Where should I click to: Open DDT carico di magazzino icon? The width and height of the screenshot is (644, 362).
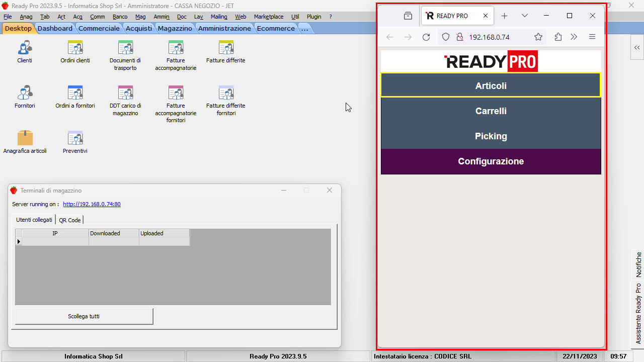pos(125,93)
